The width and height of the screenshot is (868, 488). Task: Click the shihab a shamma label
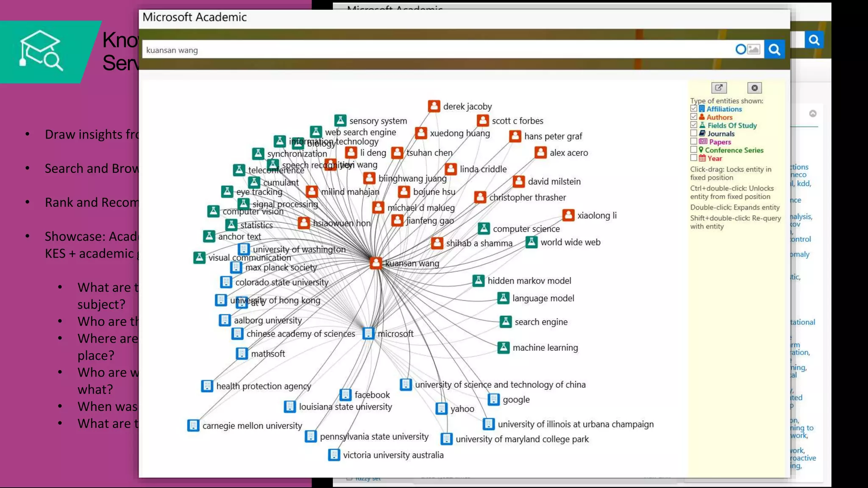(479, 243)
